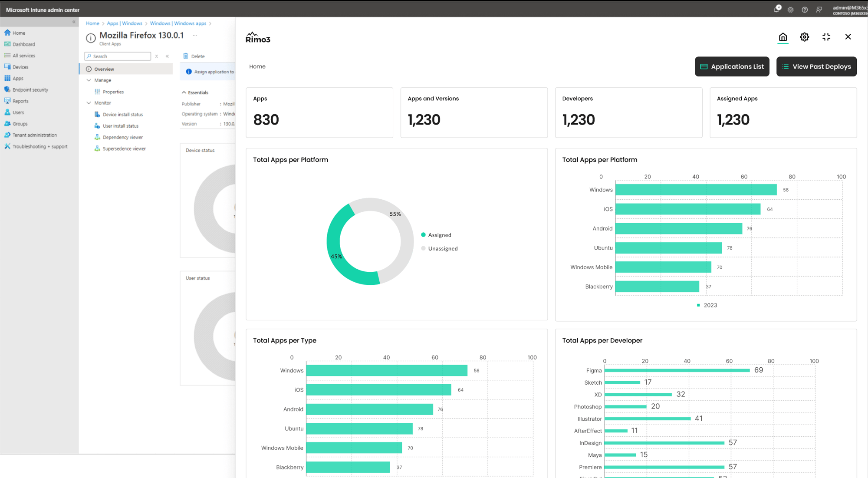The height and width of the screenshot is (478, 868).
Task: Click Windows | Windows apps breadcrumb
Action: point(178,23)
